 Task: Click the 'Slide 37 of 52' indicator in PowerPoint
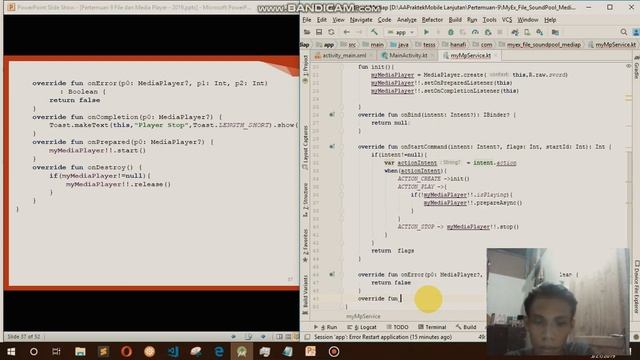coord(24,337)
